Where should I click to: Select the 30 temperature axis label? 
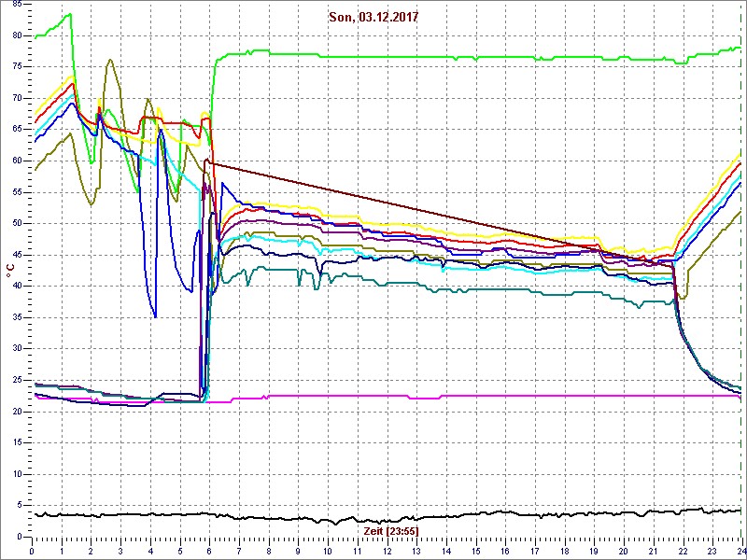point(17,349)
